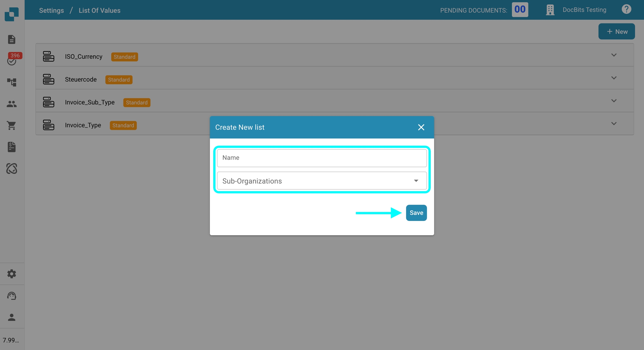Open the invoice dollar document icon
This screenshot has height=350, width=644.
click(x=11, y=147)
